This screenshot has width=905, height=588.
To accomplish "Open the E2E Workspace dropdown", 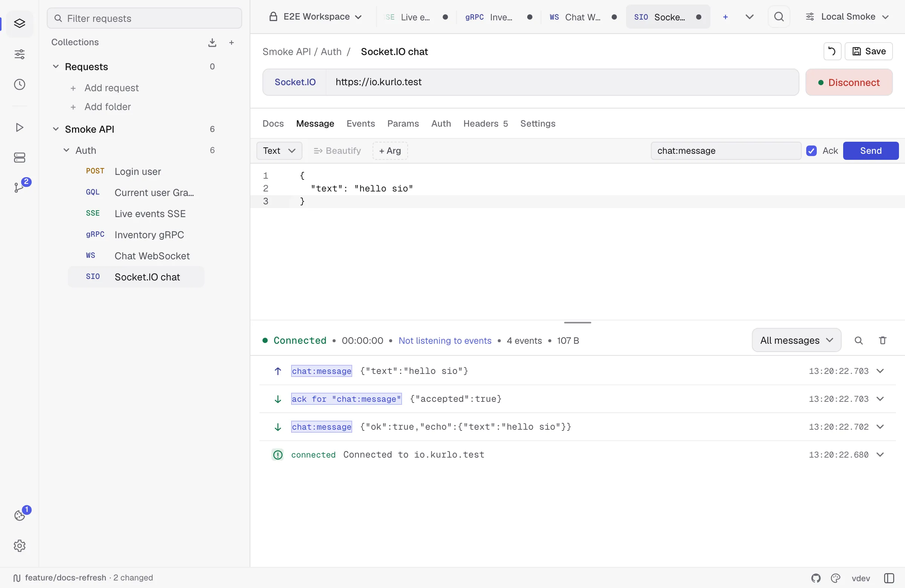I will coord(315,17).
